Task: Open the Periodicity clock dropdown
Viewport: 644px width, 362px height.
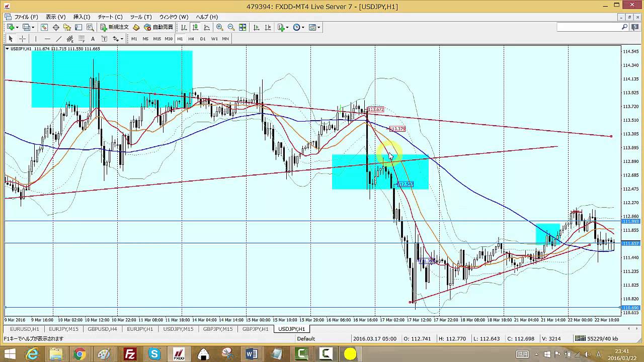Action: click(298, 27)
